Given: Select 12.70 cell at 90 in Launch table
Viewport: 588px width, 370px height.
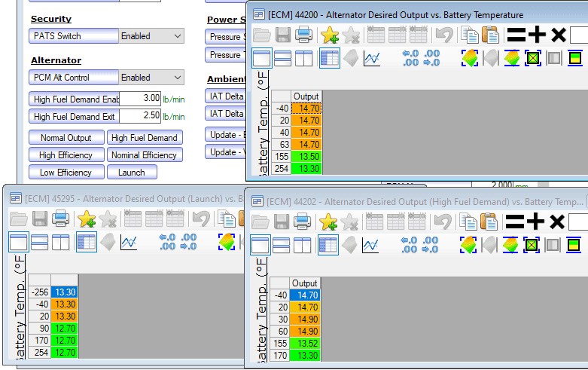Looking at the screenshot, I should pyautogui.click(x=65, y=329).
